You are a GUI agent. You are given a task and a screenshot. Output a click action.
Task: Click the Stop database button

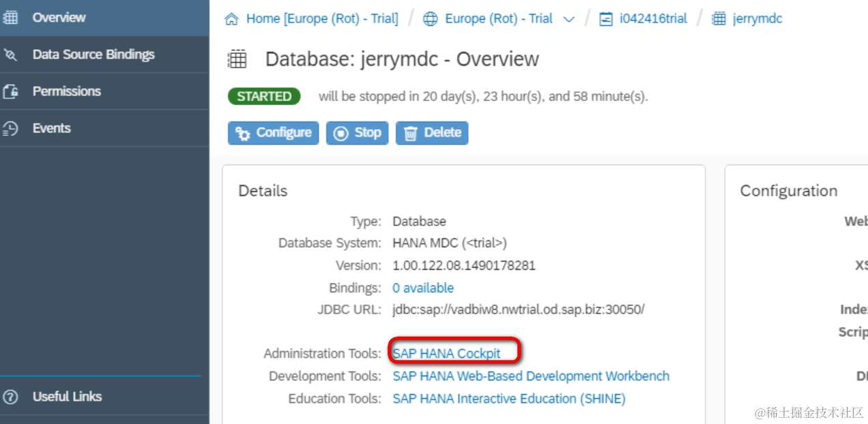click(358, 133)
